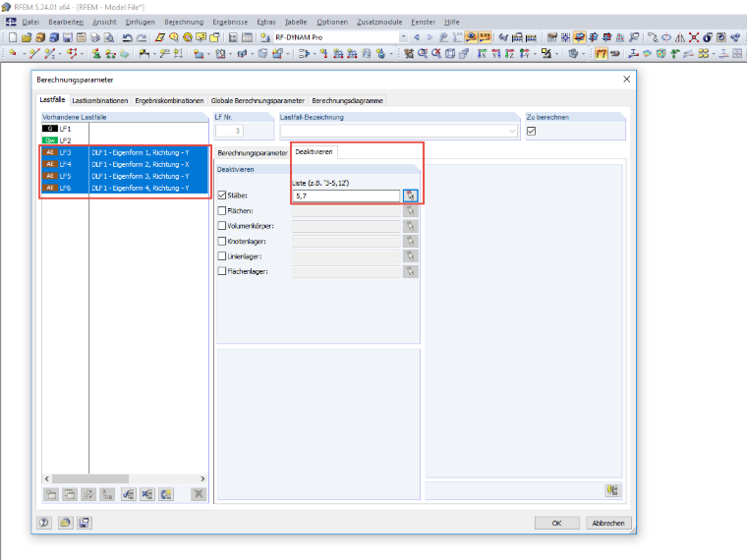Enable the Linienlager checkbox
The image size is (747, 560).
[x=222, y=255]
